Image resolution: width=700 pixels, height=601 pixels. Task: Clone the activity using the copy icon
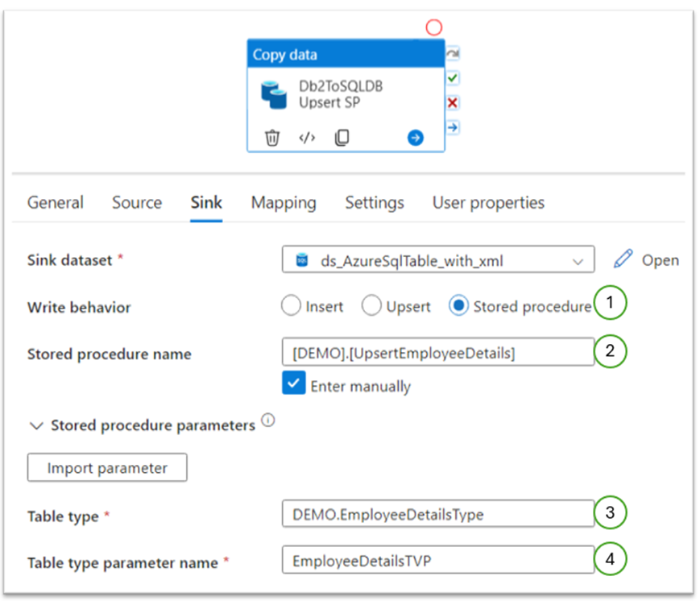[342, 138]
